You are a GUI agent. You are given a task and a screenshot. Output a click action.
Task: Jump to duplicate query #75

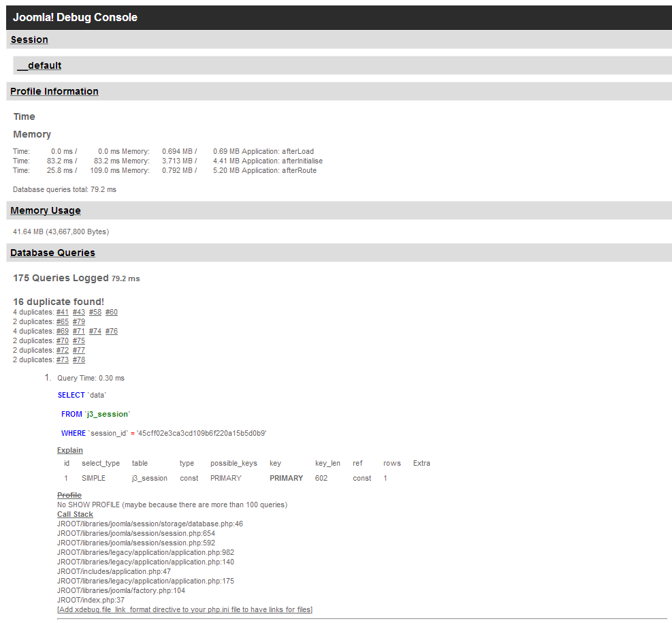pyautogui.click(x=79, y=340)
